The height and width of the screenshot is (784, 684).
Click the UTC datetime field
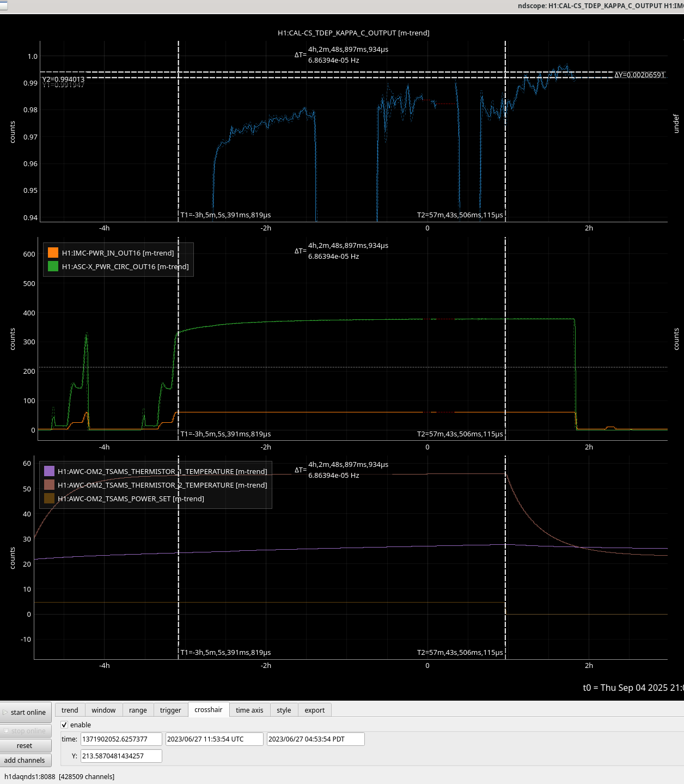point(214,739)
